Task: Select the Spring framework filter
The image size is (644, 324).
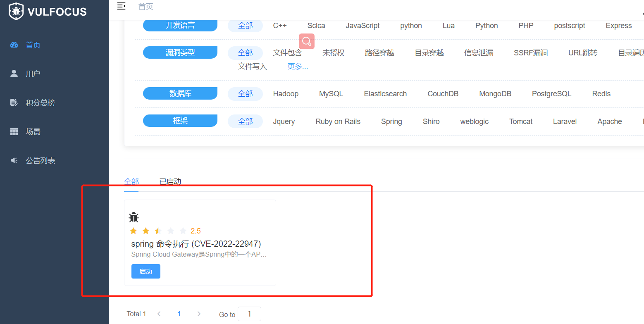Action: 391,121
